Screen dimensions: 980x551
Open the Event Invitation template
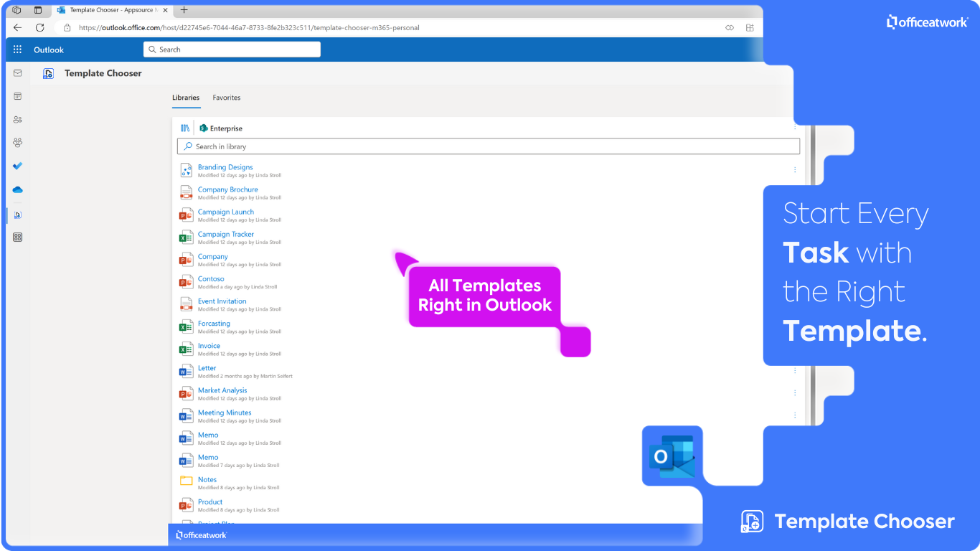222,301
